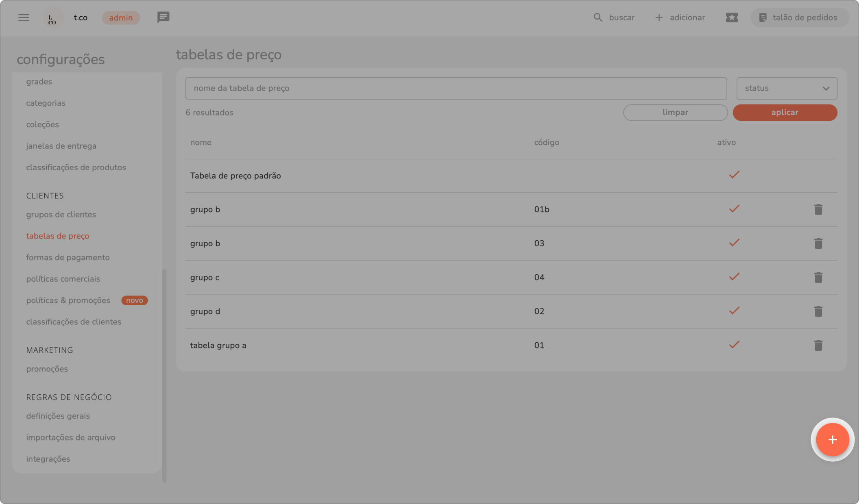Focus the nome da tabela de preço field
This screenshot has height=504, width=859.
(x=456, y=88)
